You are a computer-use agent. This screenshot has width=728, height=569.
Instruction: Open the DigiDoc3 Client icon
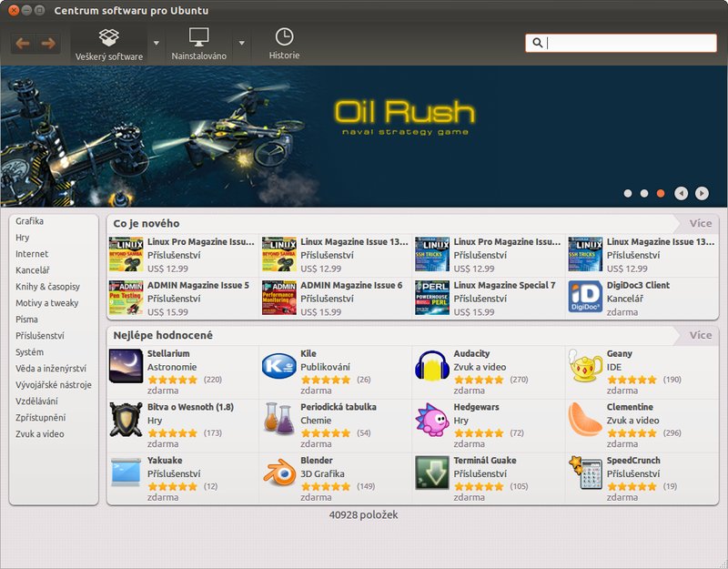click(585, 298)
